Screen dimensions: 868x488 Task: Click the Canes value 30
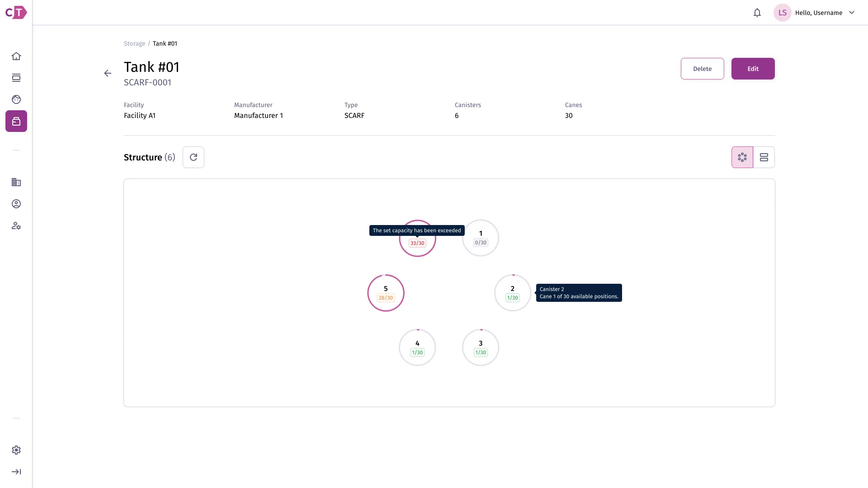click(569, 116)
